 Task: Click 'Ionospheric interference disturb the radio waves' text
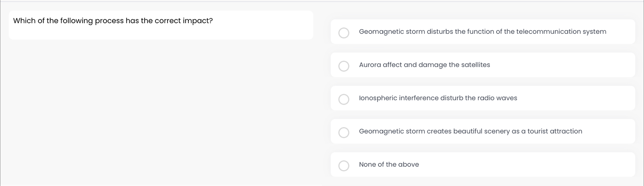pos(438,98)
